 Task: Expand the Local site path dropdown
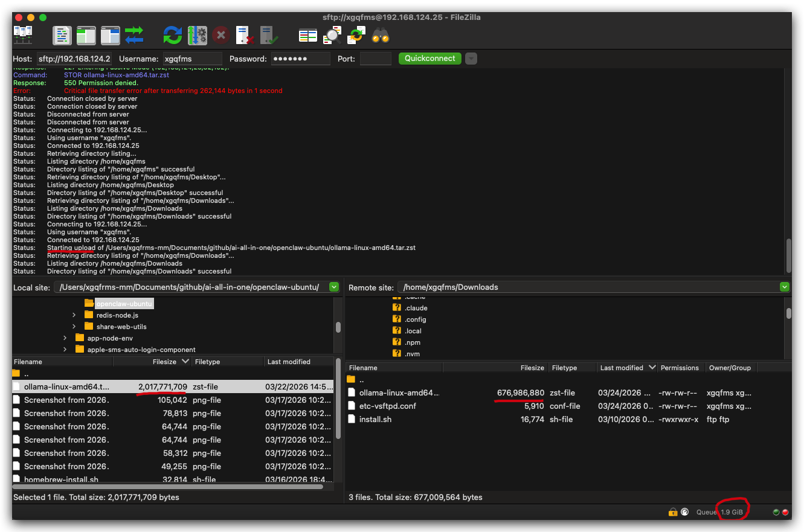coord(334,287)
